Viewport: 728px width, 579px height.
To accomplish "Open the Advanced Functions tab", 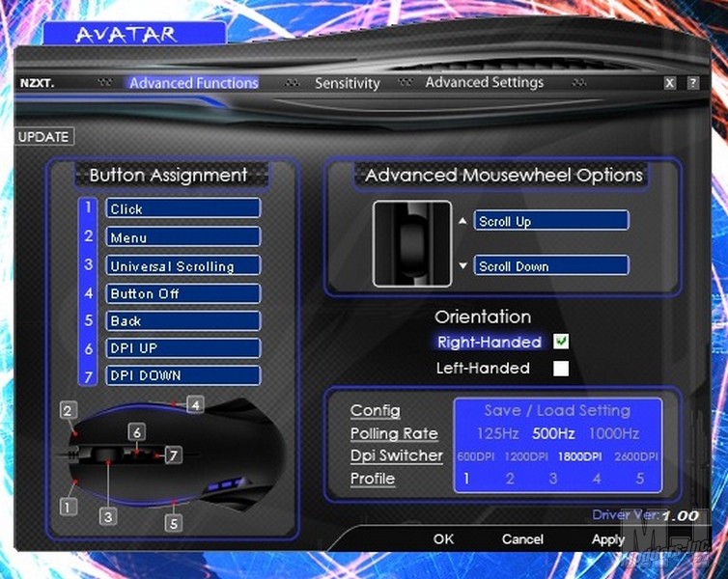I will click(x=194, y=83).
